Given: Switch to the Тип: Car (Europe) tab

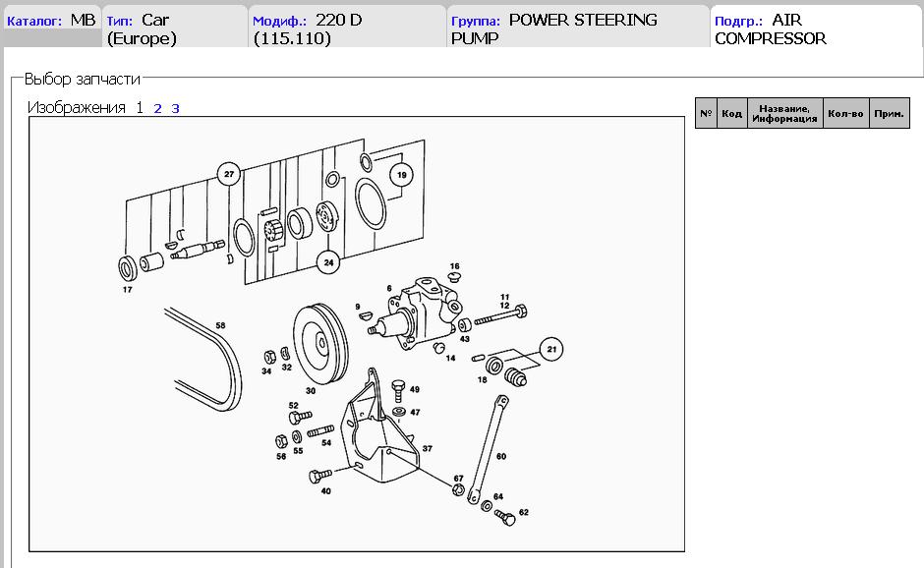Looking at the screenshot, I should pos(174,28).
